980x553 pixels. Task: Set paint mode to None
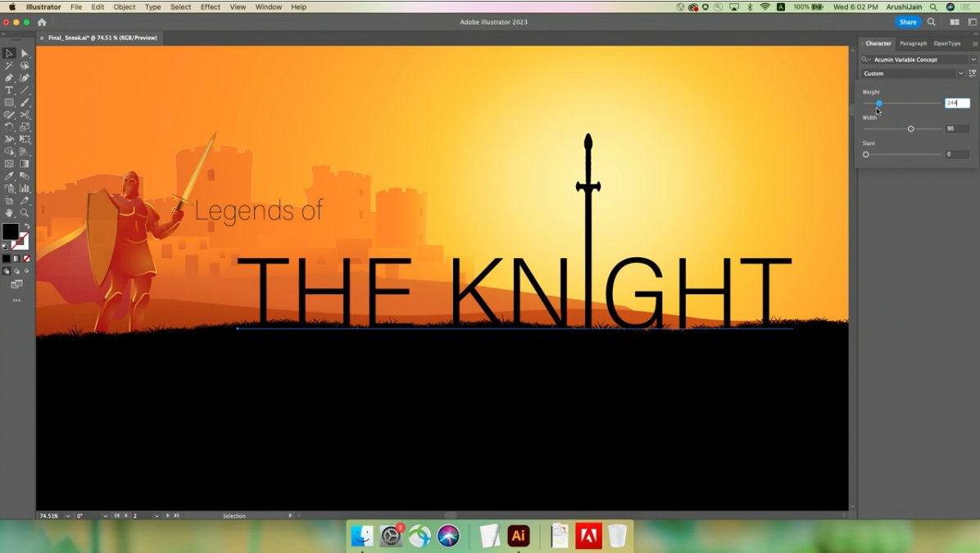tap(26, 259)
